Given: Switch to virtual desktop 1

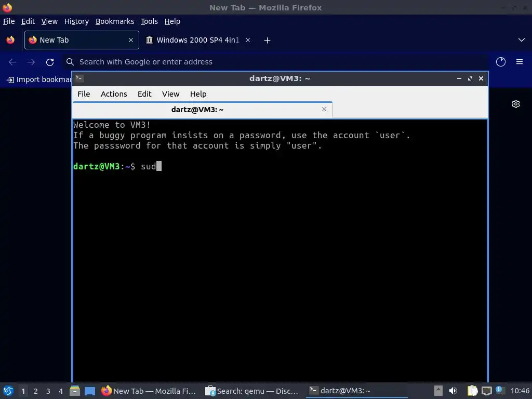Looking at the screenshot, I should [x=23, y=391].
